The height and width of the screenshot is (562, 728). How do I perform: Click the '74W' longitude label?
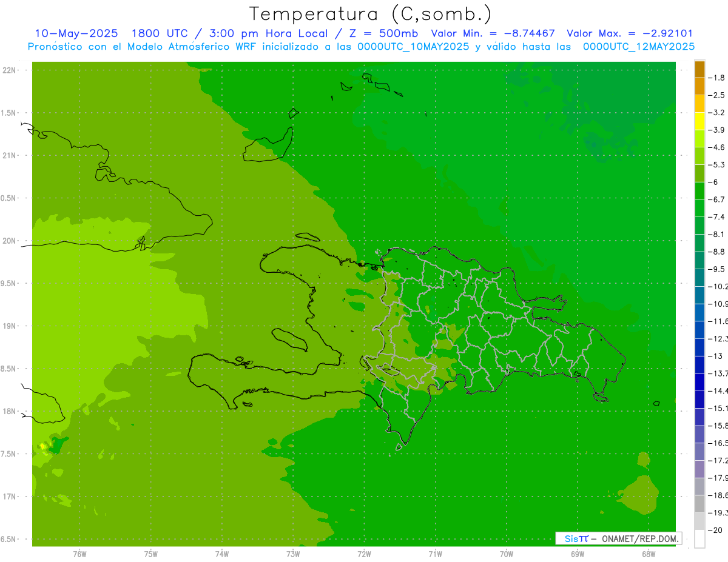click(222, 554)
